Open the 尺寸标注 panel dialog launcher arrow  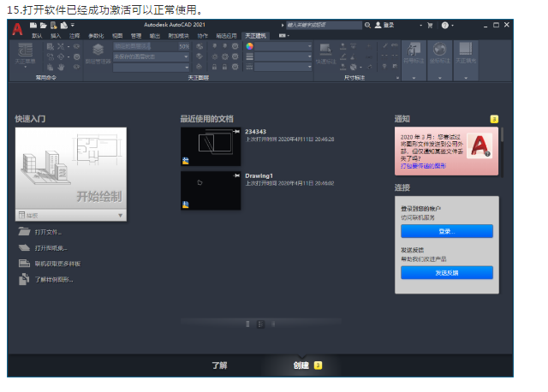click(x=397, y=78)
